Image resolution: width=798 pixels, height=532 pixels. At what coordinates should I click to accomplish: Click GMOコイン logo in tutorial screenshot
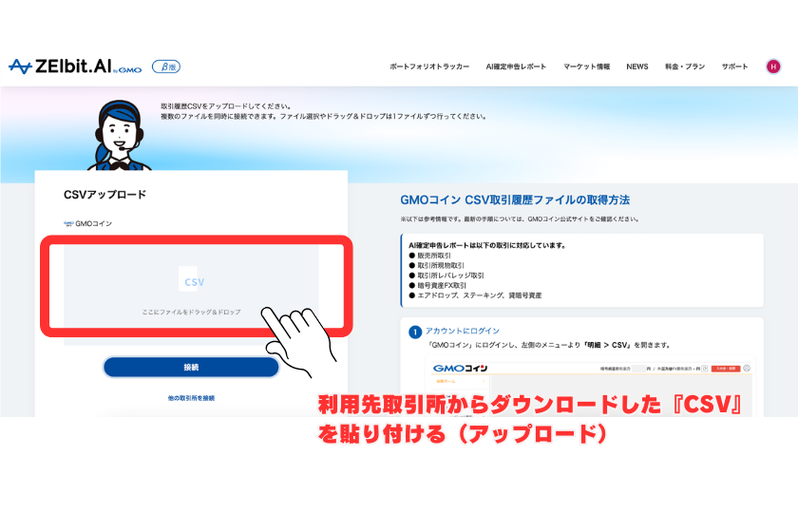(x=460, y=369)
